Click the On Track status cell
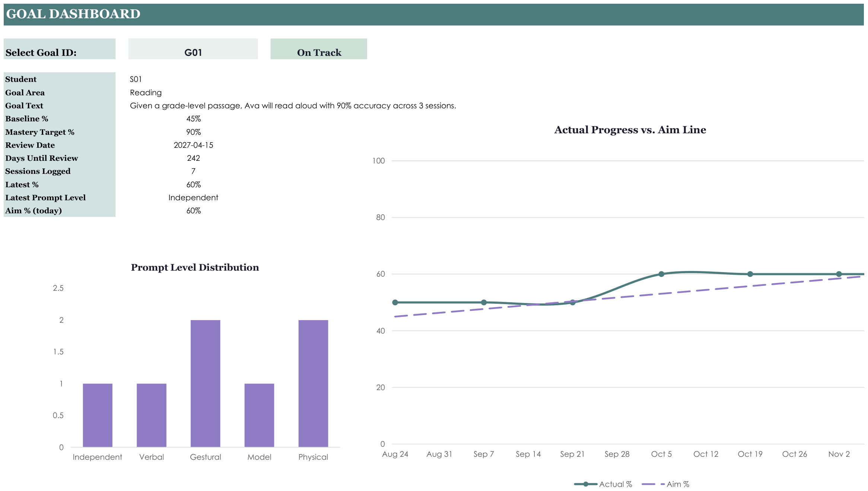868x491 pixels. (319, 49)
